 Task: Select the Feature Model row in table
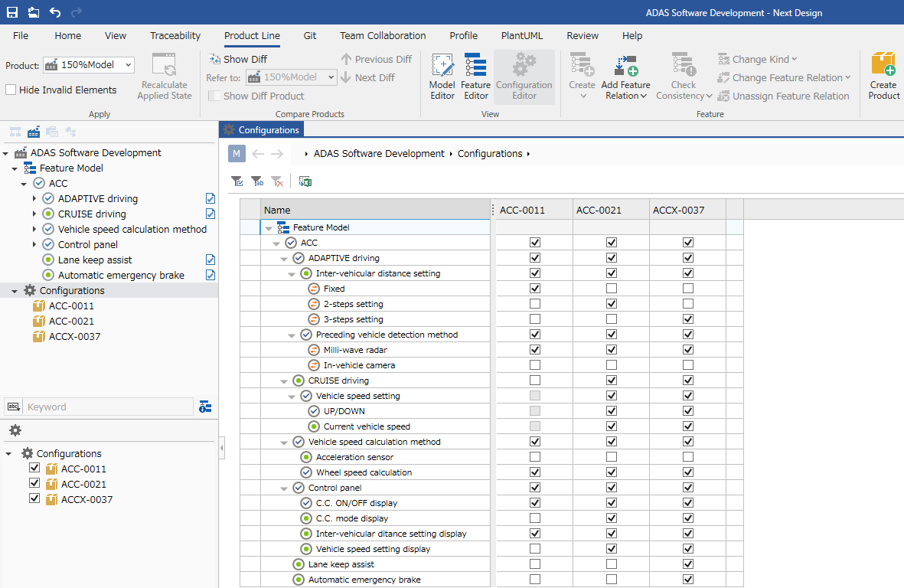click(x=375, y=227)
